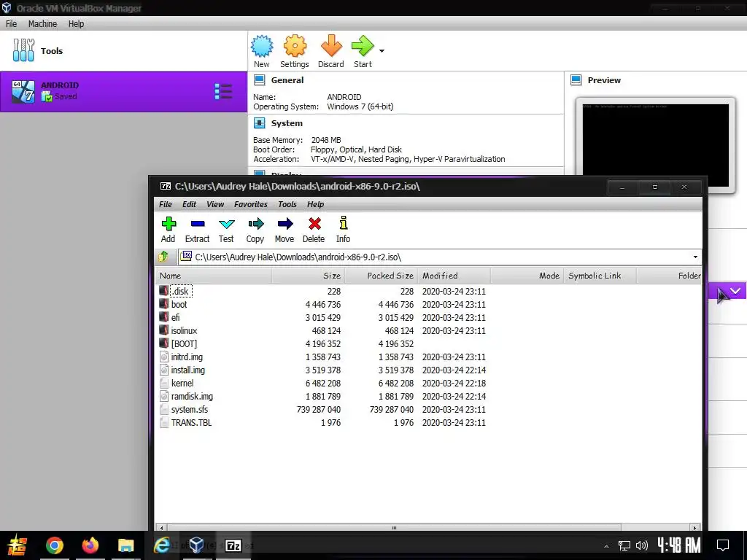
Task: Click the horizontal scrollbar in 7-Zip
Action: coord(394,528)
